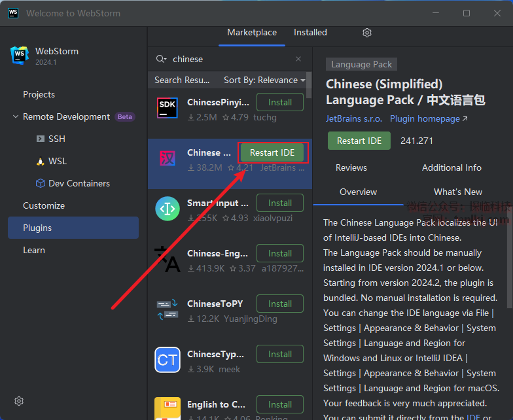Open the Sort By: Relevance dropdown
Viewport: 513px width, 420px height.
[264, 80]
